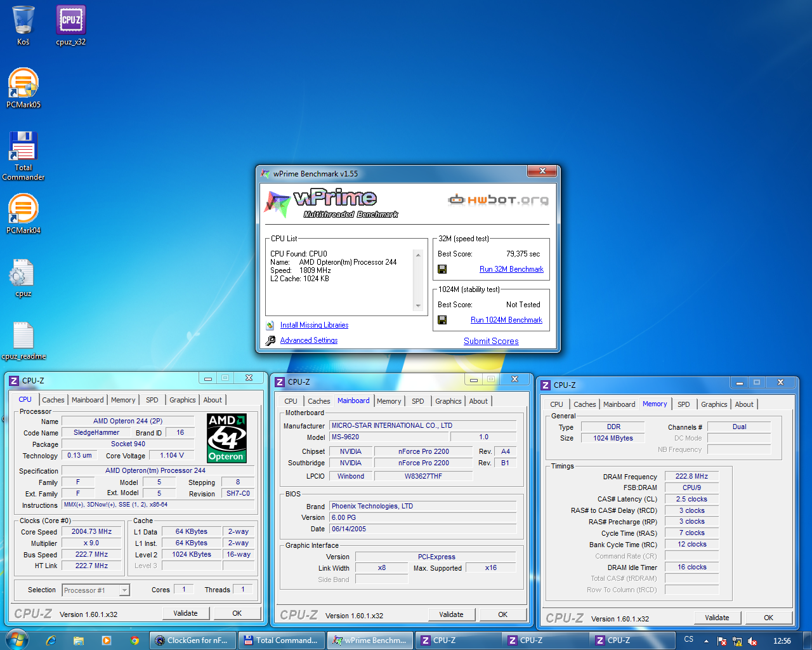Open the Processor #1 selection dropdown
The width and height of the screenshot is (812, 650).
pyautogui.click(x=96, y=590)
